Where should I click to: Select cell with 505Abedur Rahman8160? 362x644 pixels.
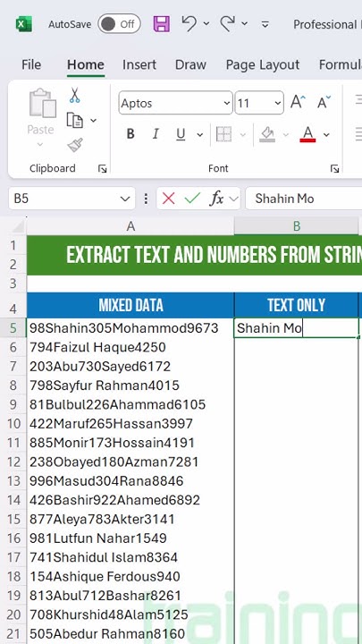tap(130, 634)
